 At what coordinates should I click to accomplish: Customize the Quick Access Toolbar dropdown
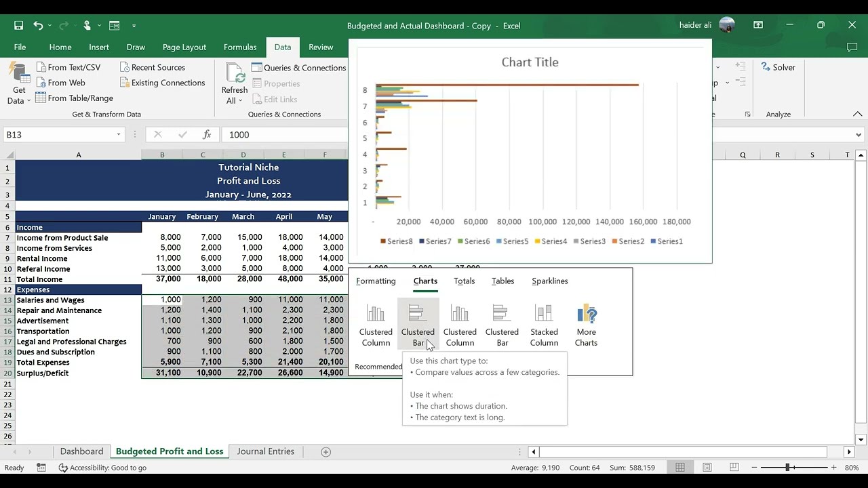tap(134, 26)
